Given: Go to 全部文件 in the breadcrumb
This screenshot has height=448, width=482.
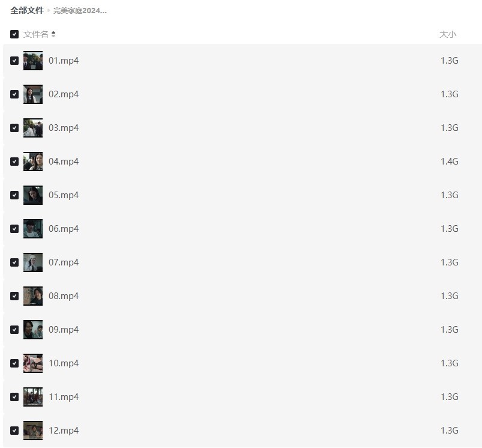Looking at the screenshot, I should 27,10.
